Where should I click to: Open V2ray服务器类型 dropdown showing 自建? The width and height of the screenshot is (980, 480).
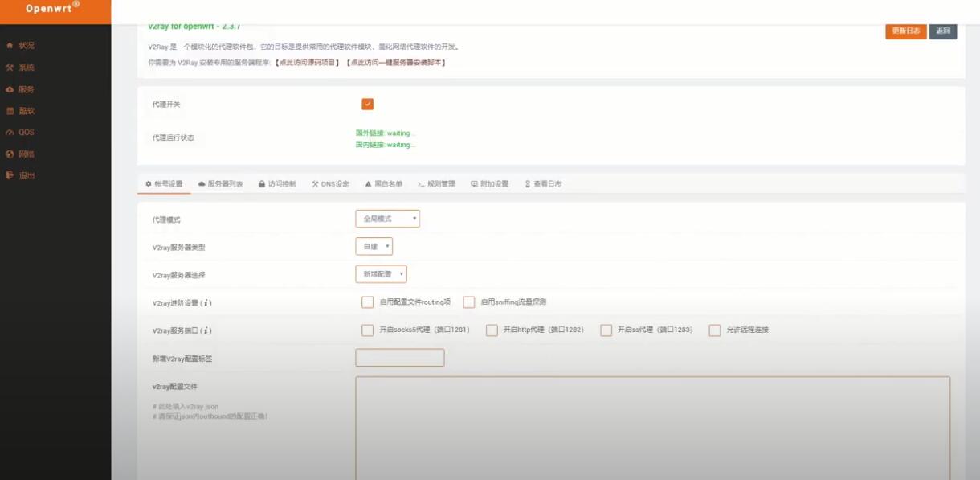point(374,247)
